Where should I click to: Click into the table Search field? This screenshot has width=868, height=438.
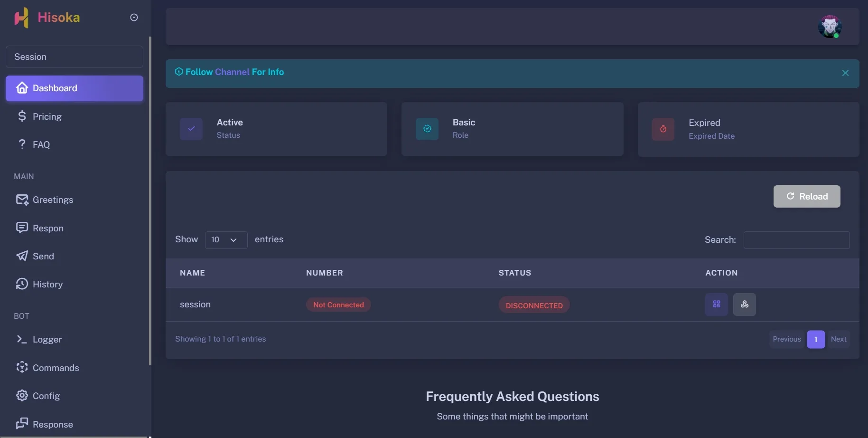(x=796, y=240)
